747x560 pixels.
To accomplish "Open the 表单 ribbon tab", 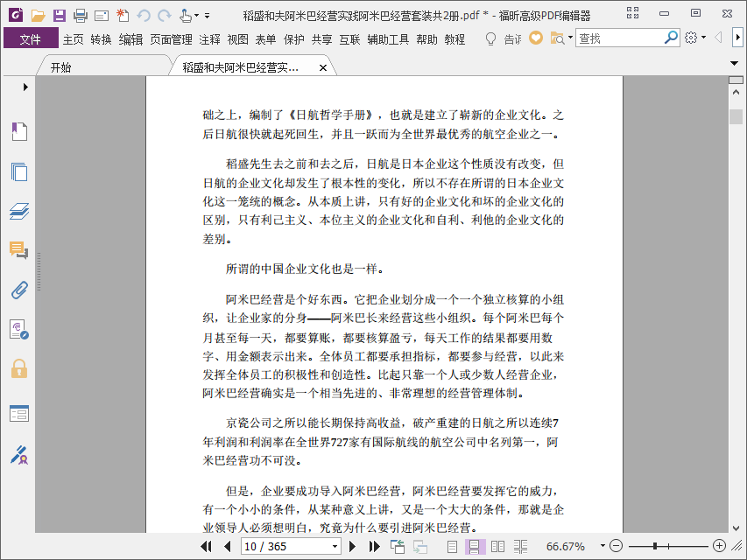I will tap(265, 39).
